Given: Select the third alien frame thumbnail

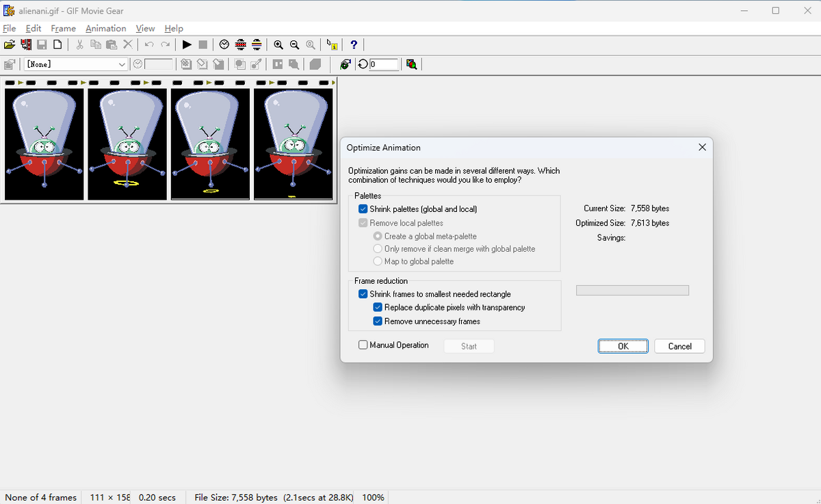Looking at the screenshot, I should pyautogui.click(x=210, y=144).
